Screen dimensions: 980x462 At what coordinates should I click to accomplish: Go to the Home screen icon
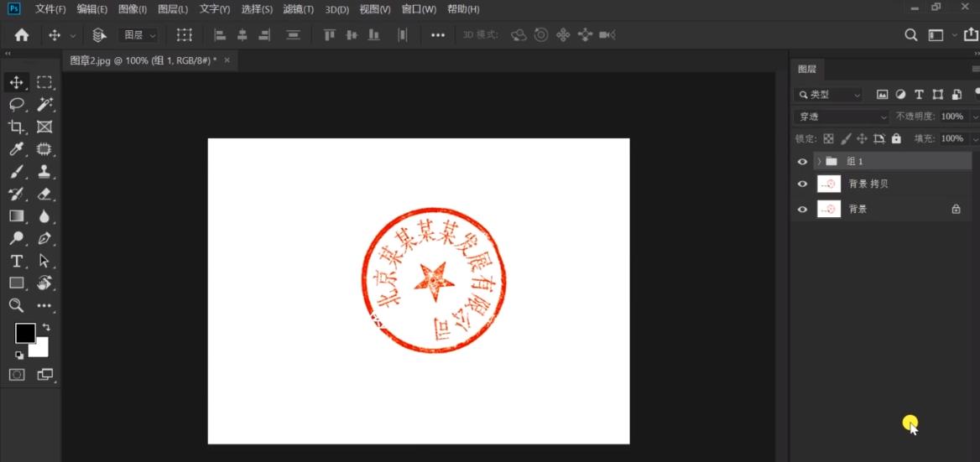[22, 35]
